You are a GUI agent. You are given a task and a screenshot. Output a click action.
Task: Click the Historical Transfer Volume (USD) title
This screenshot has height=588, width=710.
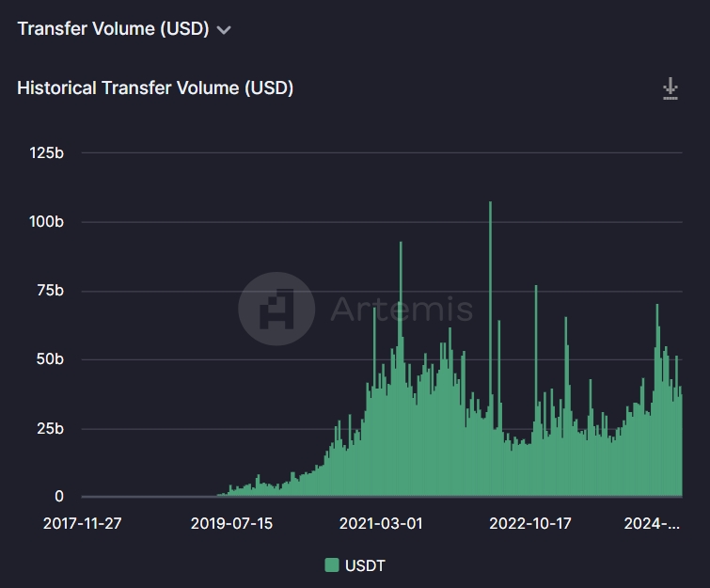[x=155, y=87]
